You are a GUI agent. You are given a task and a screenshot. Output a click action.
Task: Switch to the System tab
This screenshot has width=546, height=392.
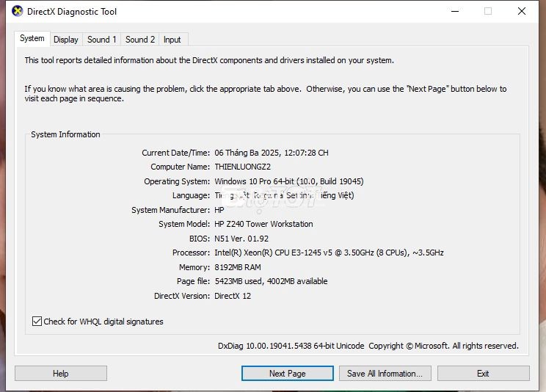point(32,38)
